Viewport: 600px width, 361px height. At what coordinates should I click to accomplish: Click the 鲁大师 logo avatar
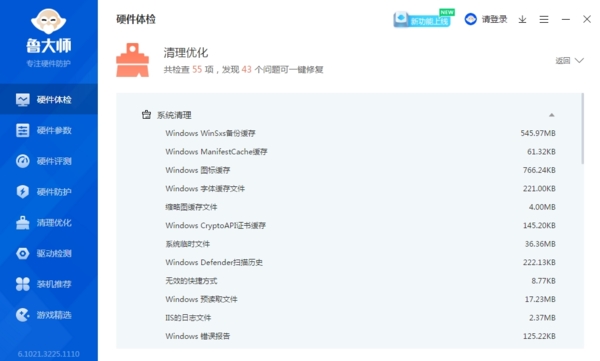point(49,21)
